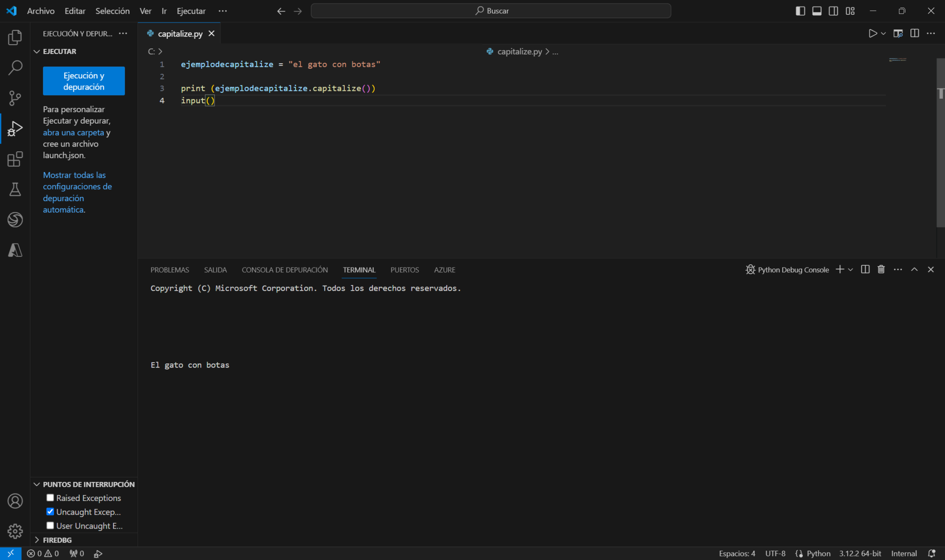945x560 pixels.
Task: Open the Explorer icon in activity bar
Action: coord(15,38)
